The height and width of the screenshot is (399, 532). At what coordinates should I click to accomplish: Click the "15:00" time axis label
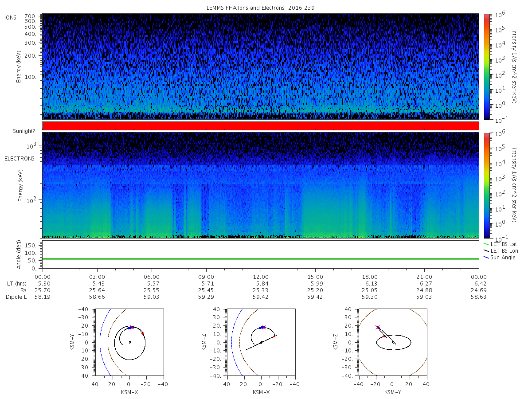click(315, 277)
